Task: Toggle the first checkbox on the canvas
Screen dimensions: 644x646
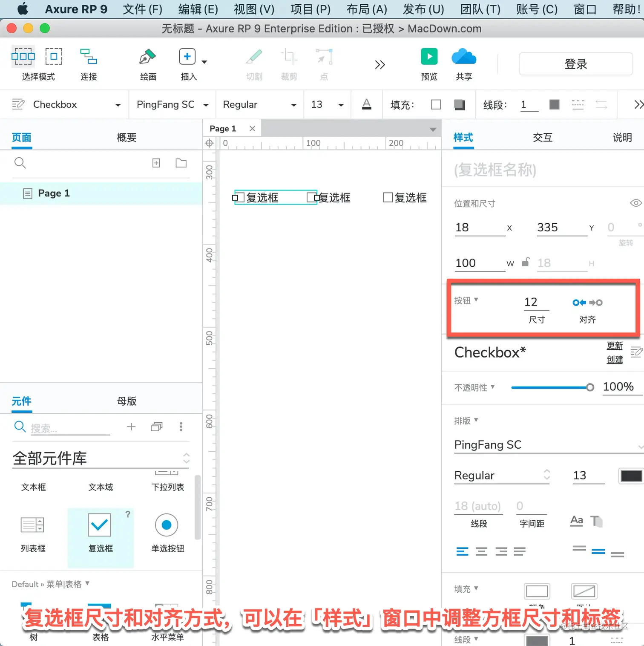Action: coord(240,197)
